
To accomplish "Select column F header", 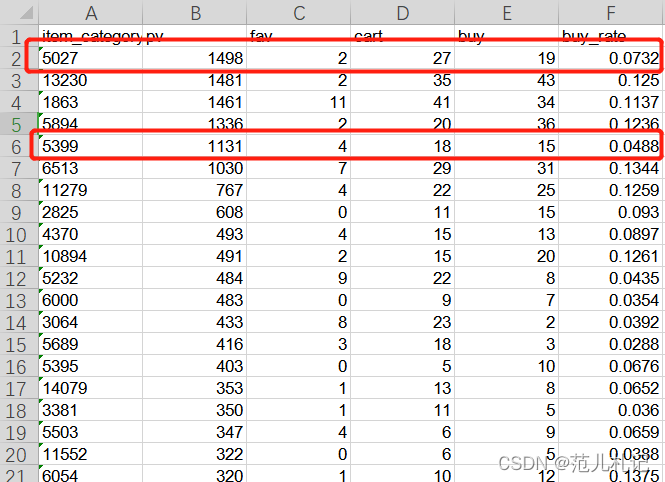I will pyautogui.click(x=611, y=13).
